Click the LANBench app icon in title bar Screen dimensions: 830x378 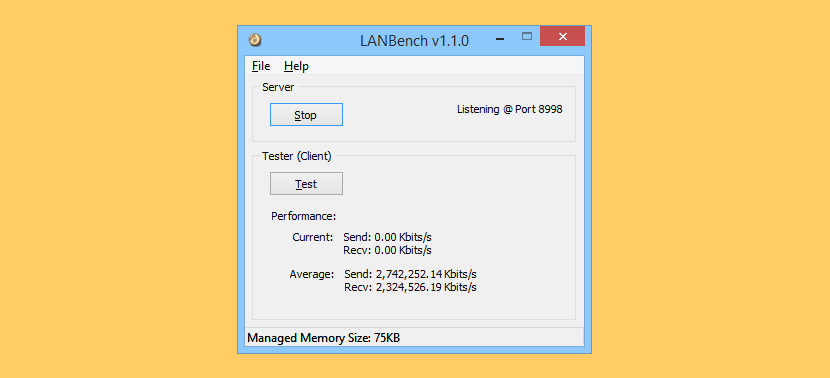pyautogui.click(x=255, y=40)
